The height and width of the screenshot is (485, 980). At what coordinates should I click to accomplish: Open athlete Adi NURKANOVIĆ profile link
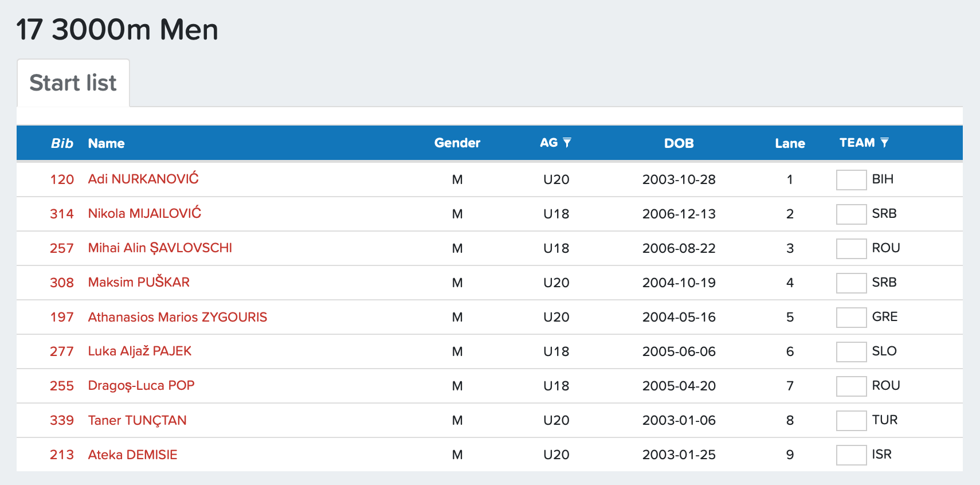(143, 179)
